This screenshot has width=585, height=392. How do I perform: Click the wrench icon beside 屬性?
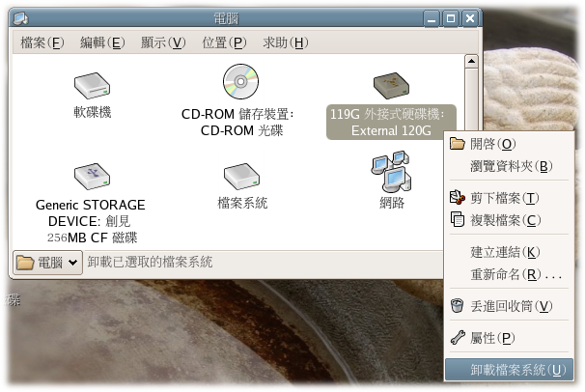pyautogui.click(x=458, y=338)
